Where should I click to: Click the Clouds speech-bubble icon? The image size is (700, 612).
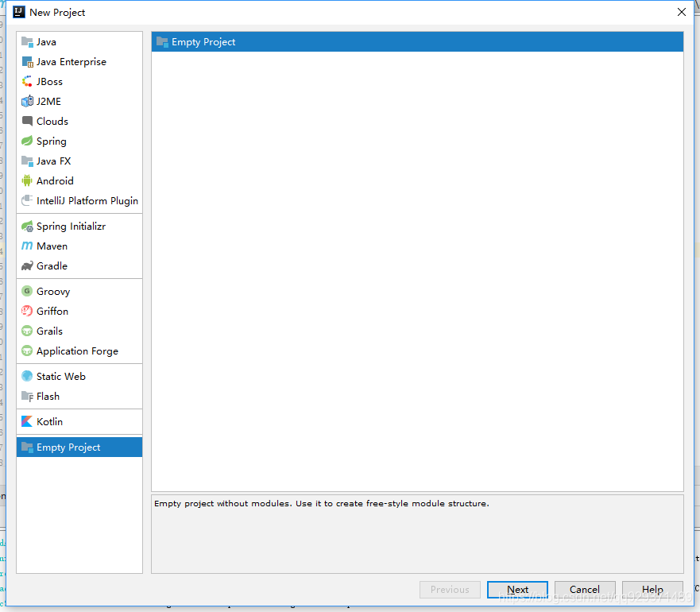(x=27, y=121)
